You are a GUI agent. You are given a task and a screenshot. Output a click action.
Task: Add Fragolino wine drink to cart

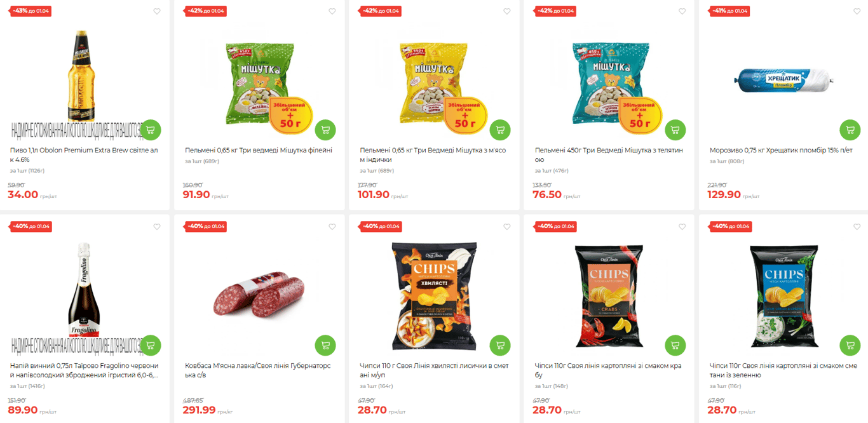pyautogui.click(x=150, y=345)
